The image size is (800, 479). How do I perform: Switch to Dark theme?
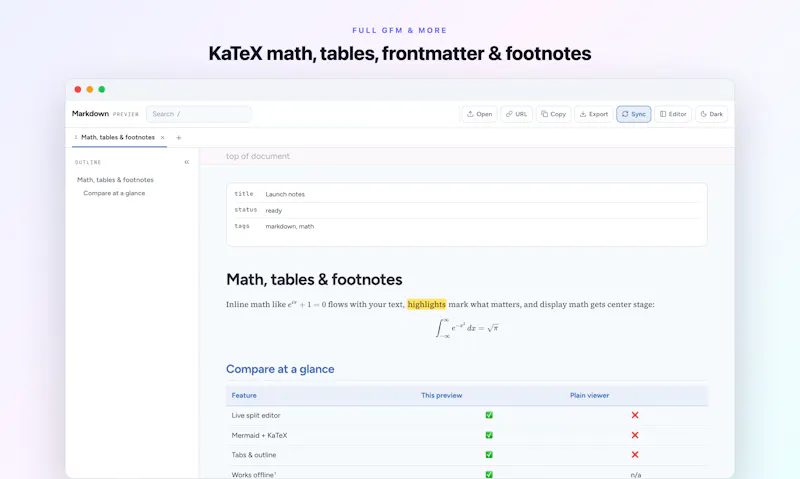pyautogui.click(x=711, y=114)
